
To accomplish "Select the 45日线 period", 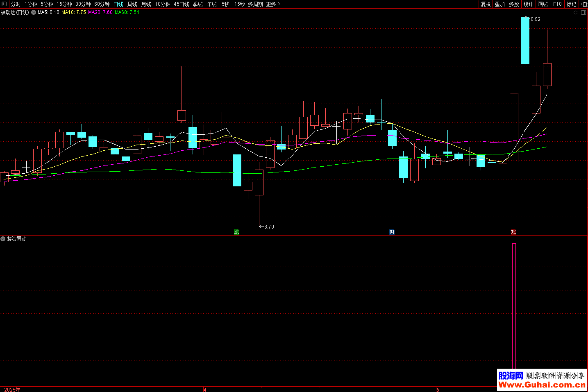I will pos(182,4).
